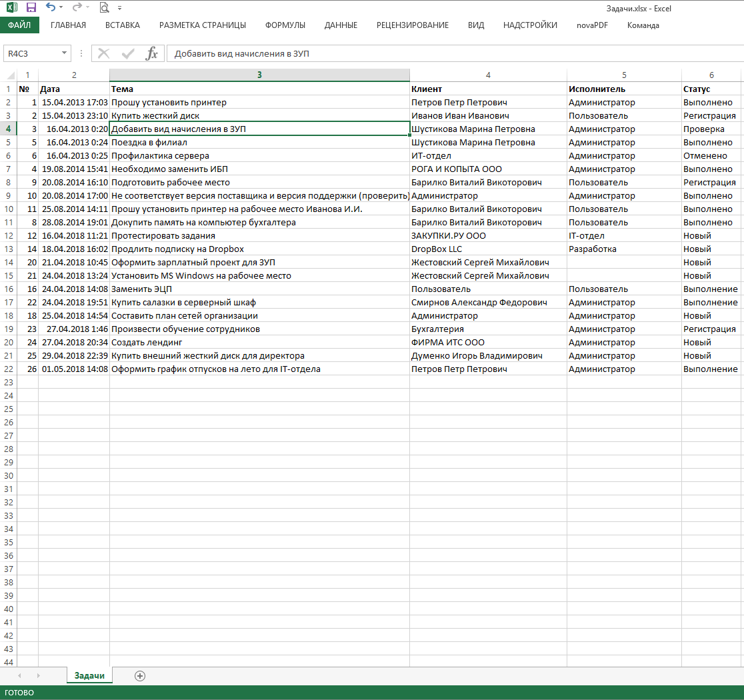This screenshot has width=744, height=700.
Task: Click the Тема header cell
Action: coord(259,89)
